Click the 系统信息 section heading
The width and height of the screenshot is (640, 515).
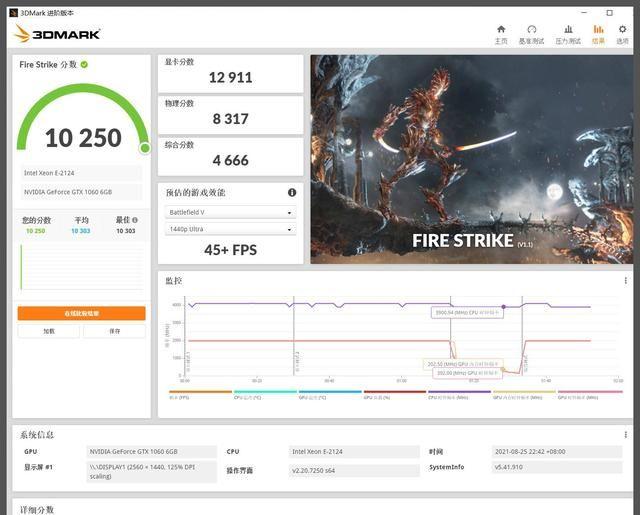tap(37, 435)
